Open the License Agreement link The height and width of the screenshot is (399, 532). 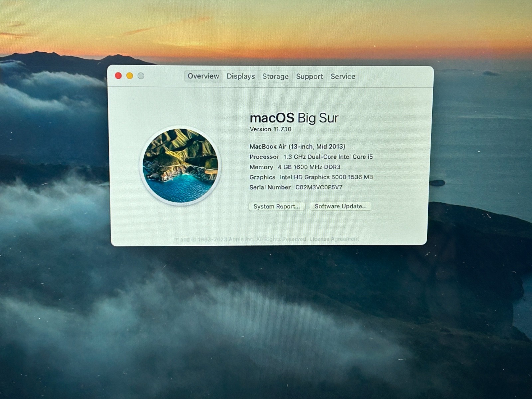[334, 239]
